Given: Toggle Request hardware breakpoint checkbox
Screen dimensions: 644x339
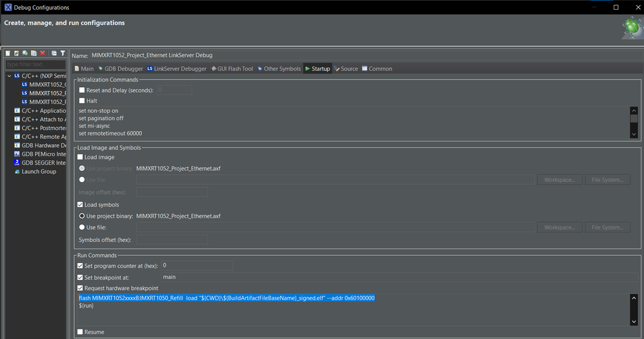Looking at the screenshot, I should coord(80,288).
